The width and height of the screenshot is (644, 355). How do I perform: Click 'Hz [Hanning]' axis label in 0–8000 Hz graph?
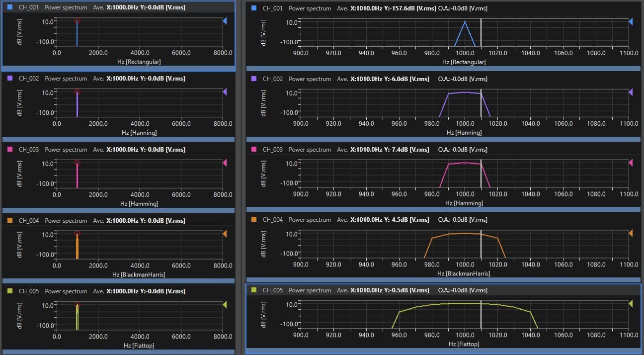(x=139, y=133)
